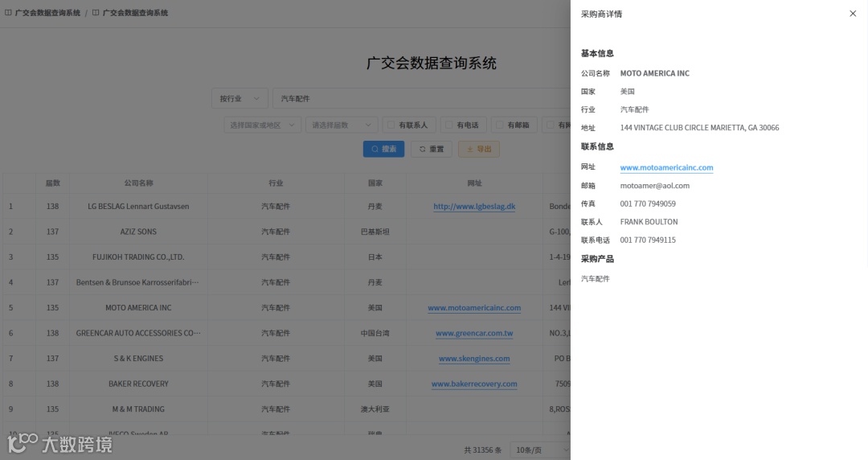Open the 10条/页 page size dropdown
868x460 pixels.
tap(540, 450)
